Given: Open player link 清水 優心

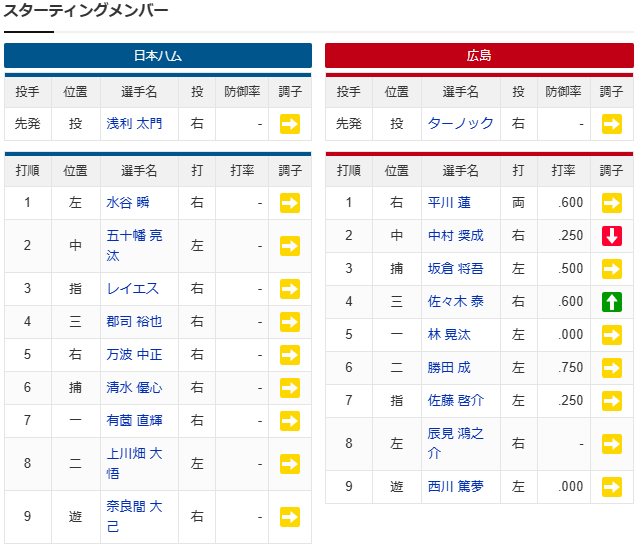Looking at the screenshot, I should click(x=134, y=388).
